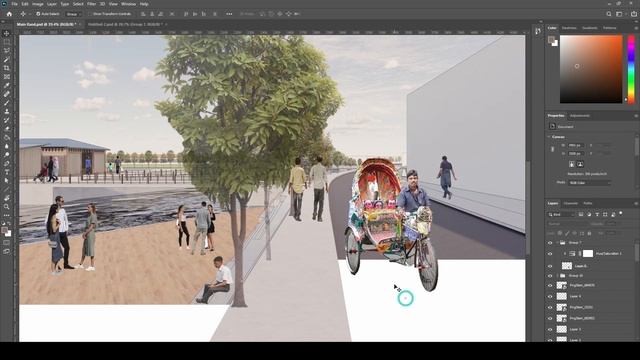Viewport: 640px width, 360px height.
Task: Select the Zoom tool
Action: pyautogui.click(x=6, y=207)
